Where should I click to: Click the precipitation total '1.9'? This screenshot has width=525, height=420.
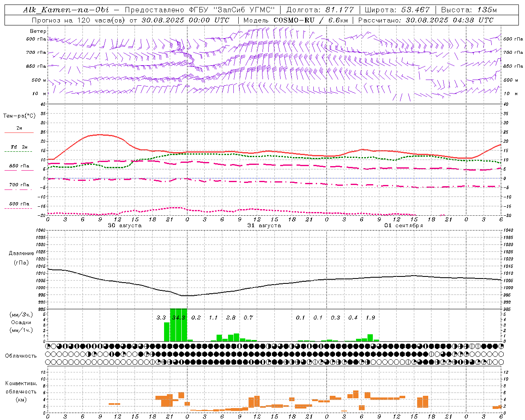[x=370, y=318]
